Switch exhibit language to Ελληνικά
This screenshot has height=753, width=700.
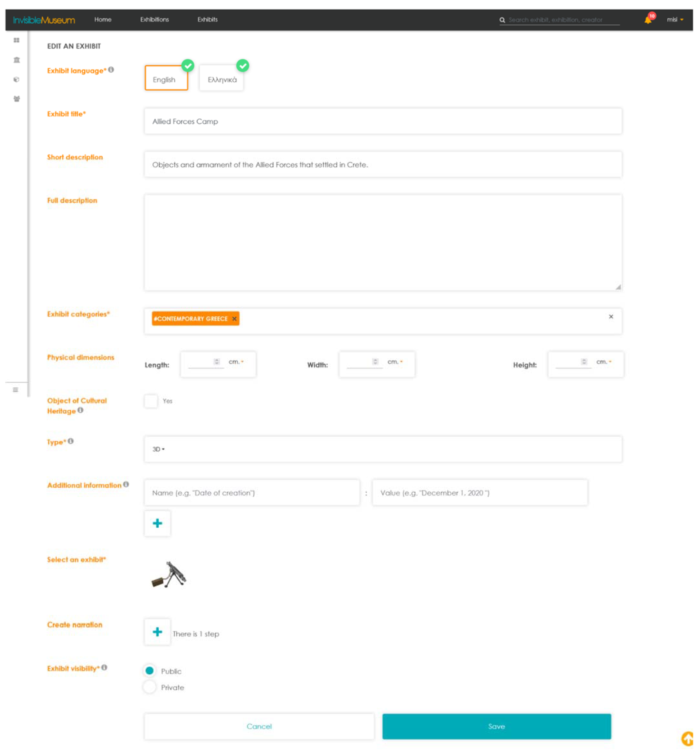pos(222,80)
